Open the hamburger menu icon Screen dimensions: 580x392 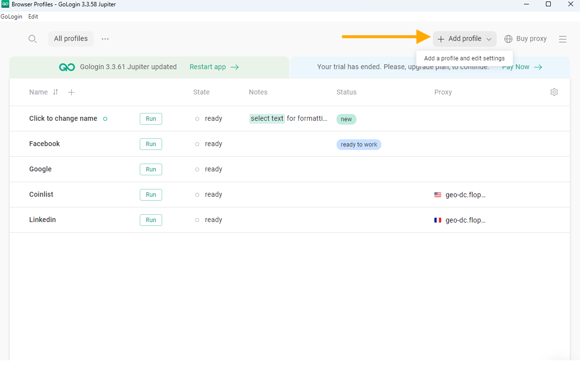[562, 39]
